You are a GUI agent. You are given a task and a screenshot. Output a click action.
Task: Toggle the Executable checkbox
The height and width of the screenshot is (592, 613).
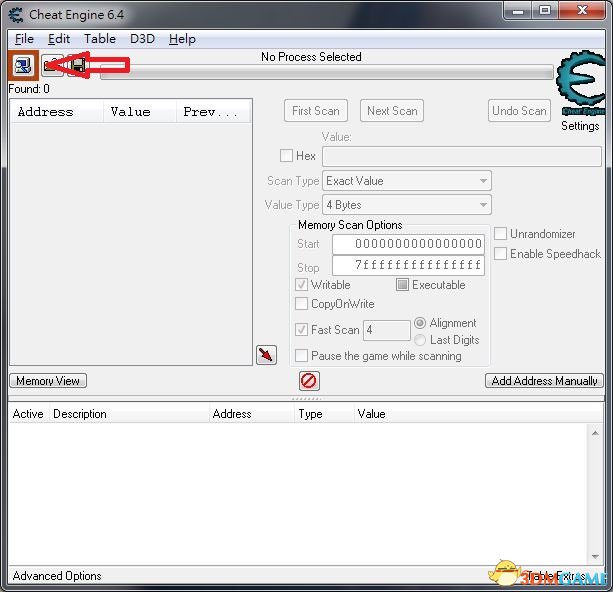point(402,285)
